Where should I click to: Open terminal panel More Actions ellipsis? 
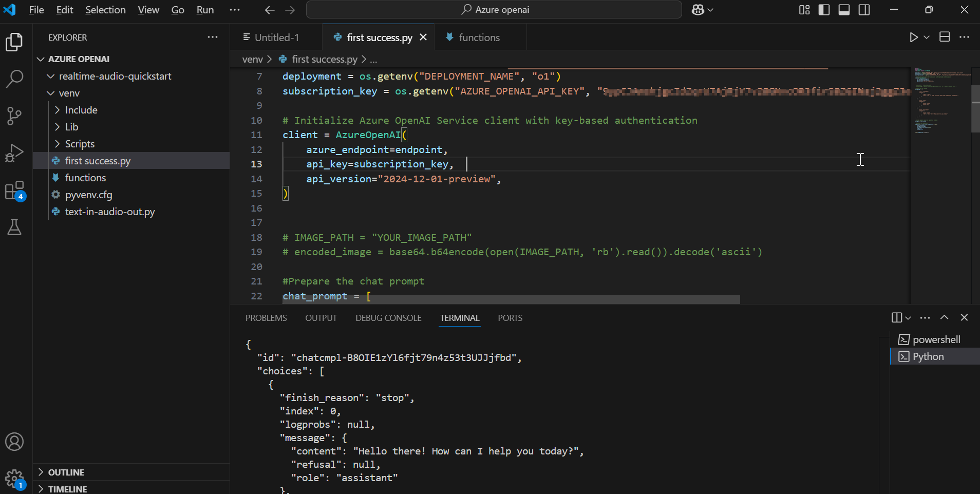pos(925,317)
